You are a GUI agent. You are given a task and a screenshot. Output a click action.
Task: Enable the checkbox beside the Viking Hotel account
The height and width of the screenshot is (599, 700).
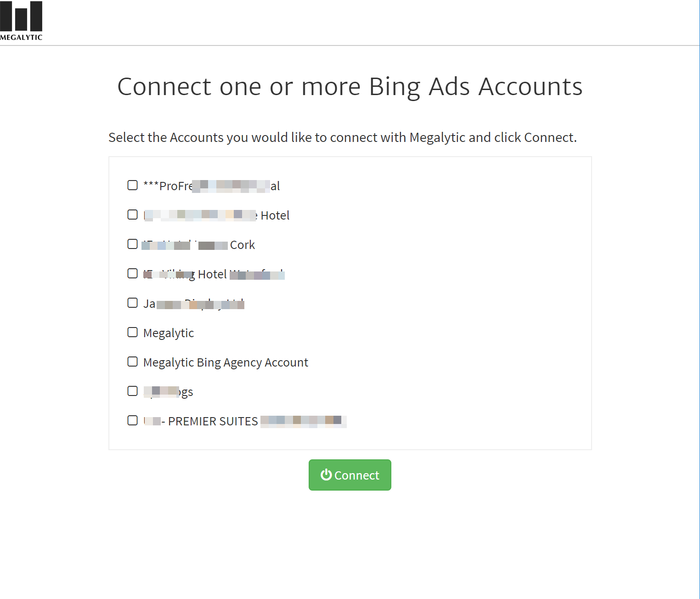(x=133, y=273)
